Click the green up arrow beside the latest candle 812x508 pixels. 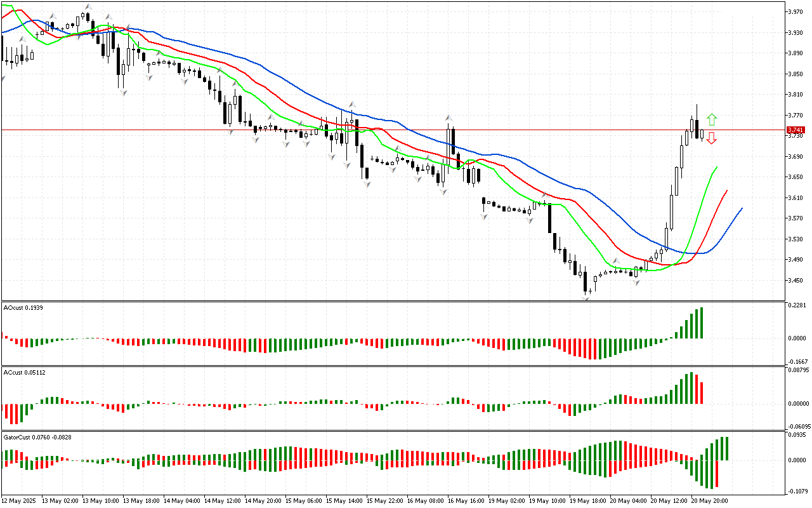point(712,119)
